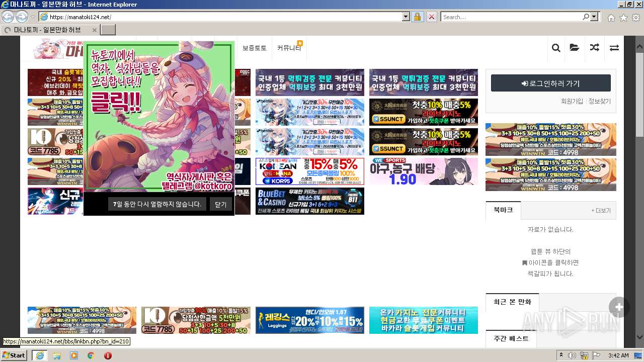This screenshot has width=644, height=362.
Task: Open the KOREAN KOR95 banner ad
Action: pos(310,171)
